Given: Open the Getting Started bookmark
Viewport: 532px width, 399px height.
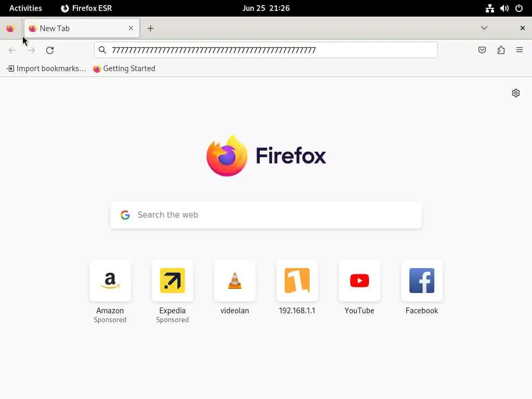Looking at the screenshot, I should [x=124, y=69].
